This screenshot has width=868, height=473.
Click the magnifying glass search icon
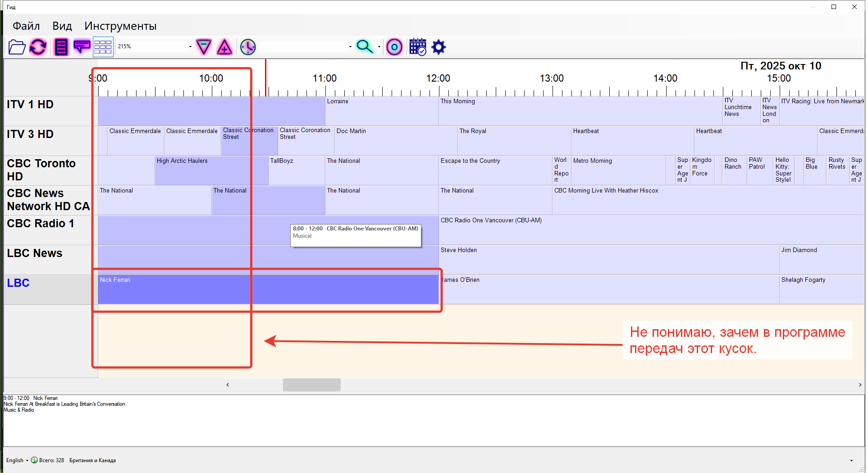[x=364, y=47]
